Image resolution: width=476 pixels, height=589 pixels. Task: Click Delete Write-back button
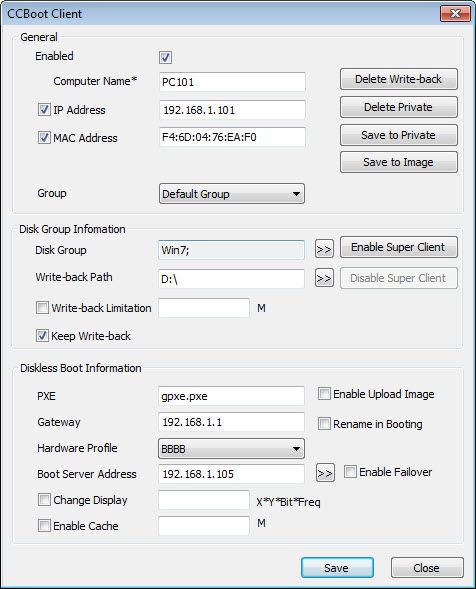(x=399, y=79)
